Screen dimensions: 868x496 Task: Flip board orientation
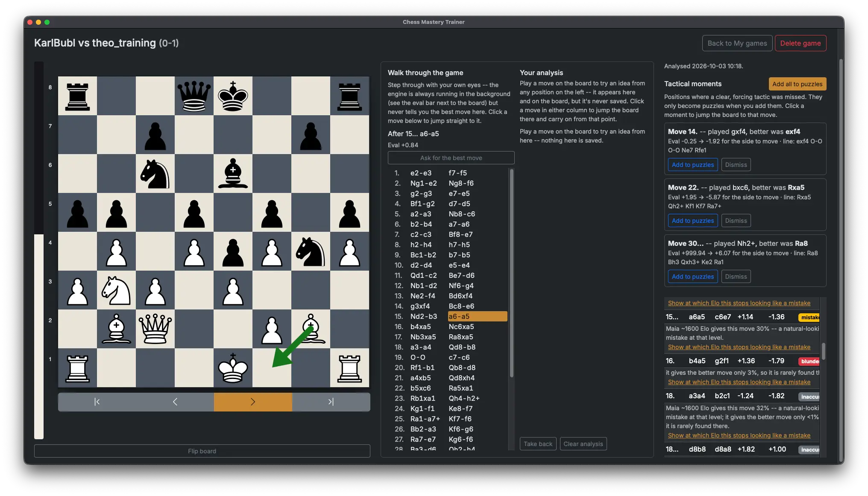tap(202, 451)
